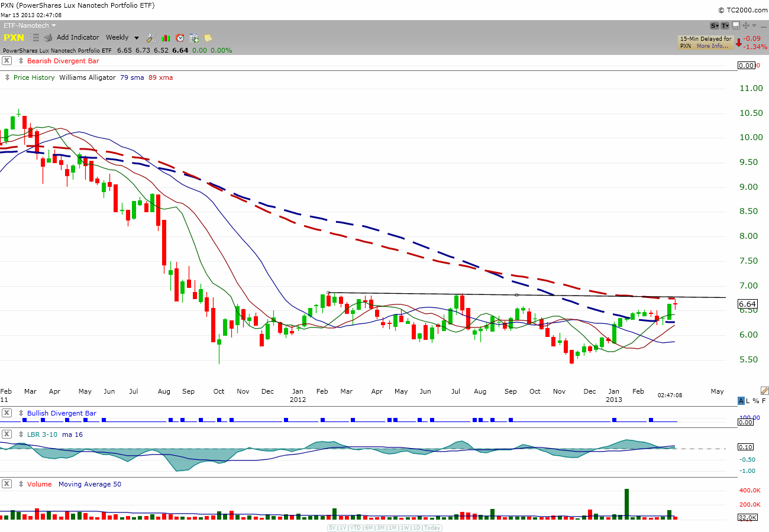Click the Moving Average 50 label
Viewport: 769px width, 532px height.
pyautogui.click(x=90, y=484)
